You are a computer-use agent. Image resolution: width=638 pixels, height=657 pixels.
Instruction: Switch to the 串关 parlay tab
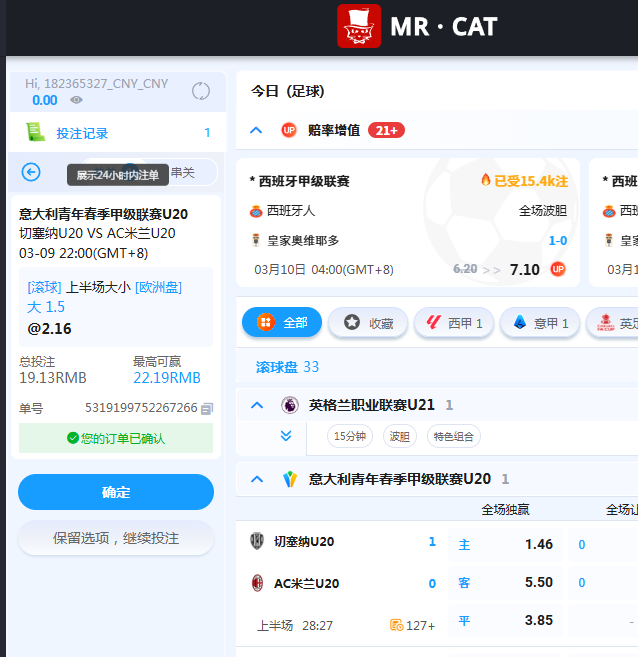coord(183,172)
